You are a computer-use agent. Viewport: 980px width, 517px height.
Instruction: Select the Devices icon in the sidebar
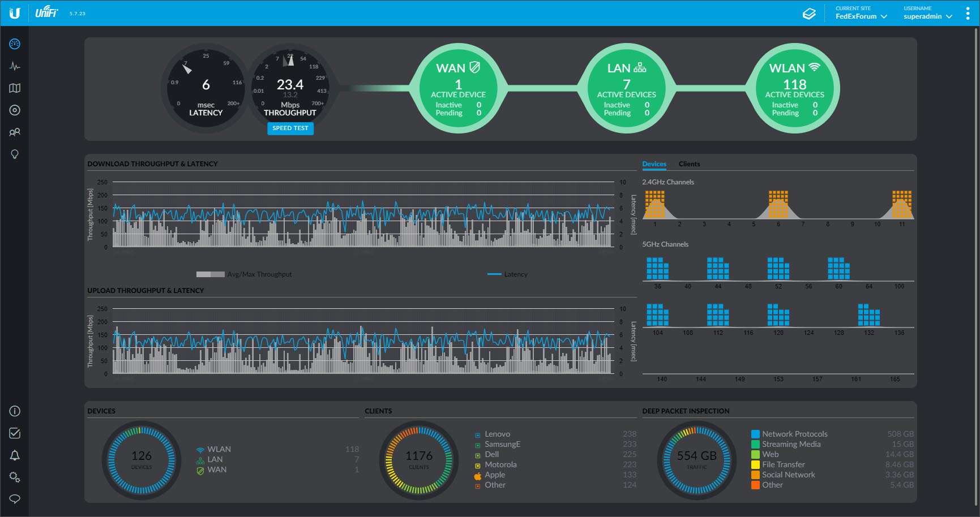[x=15, y=110]
